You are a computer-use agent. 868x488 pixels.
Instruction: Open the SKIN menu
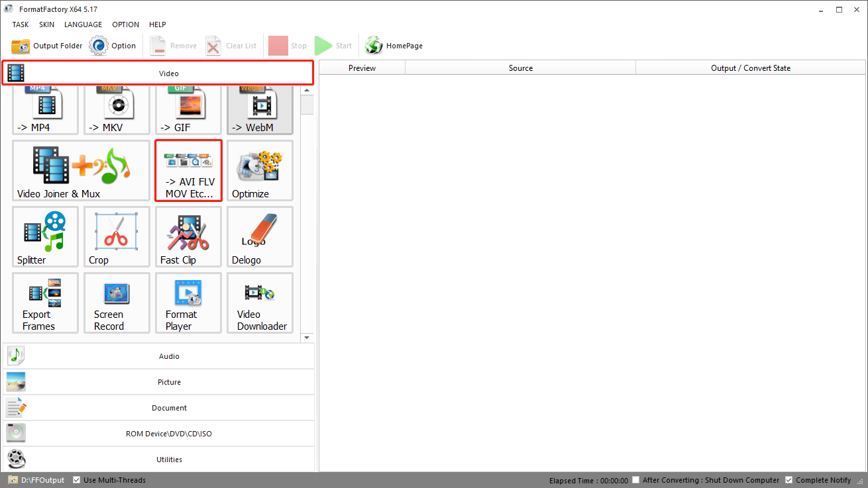point(46,24)
